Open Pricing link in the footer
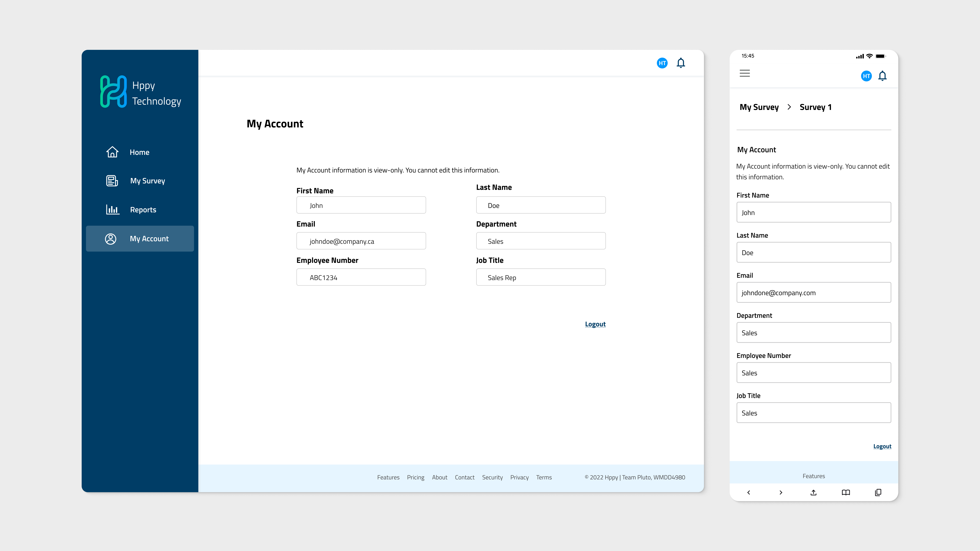 point(415,477)
